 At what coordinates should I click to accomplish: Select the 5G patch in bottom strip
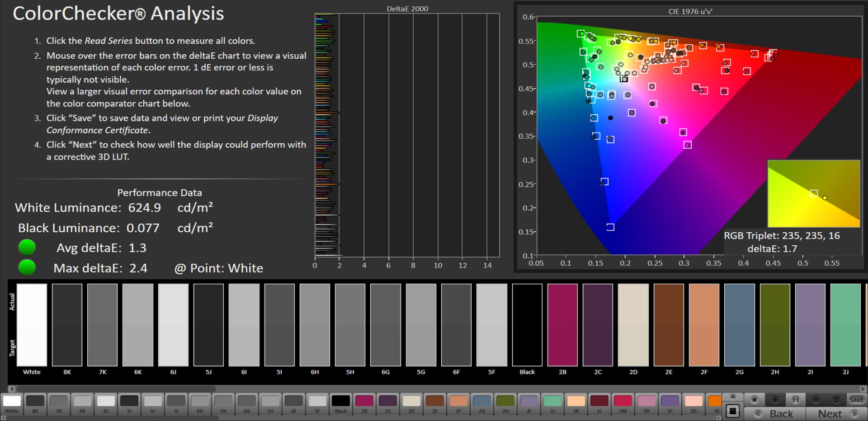(x=270, y=404)
